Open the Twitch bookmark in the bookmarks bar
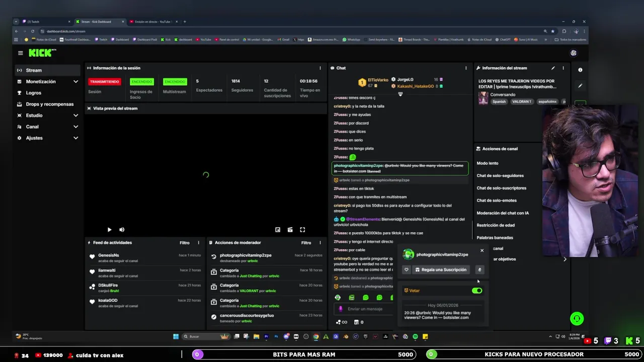The height and width of the screenshot is (362, 644). [x=101, y=40]
